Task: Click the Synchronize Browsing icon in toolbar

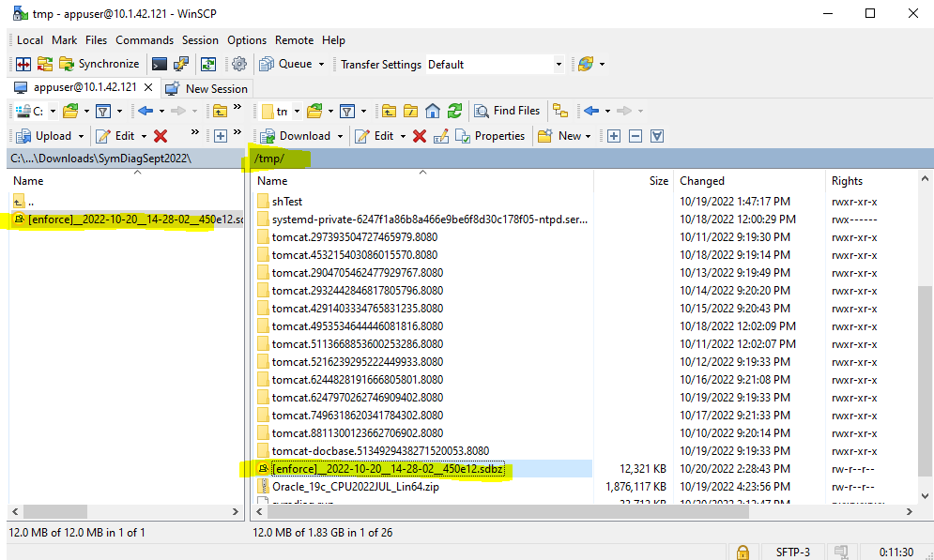Action: click(x=45, y=64)
